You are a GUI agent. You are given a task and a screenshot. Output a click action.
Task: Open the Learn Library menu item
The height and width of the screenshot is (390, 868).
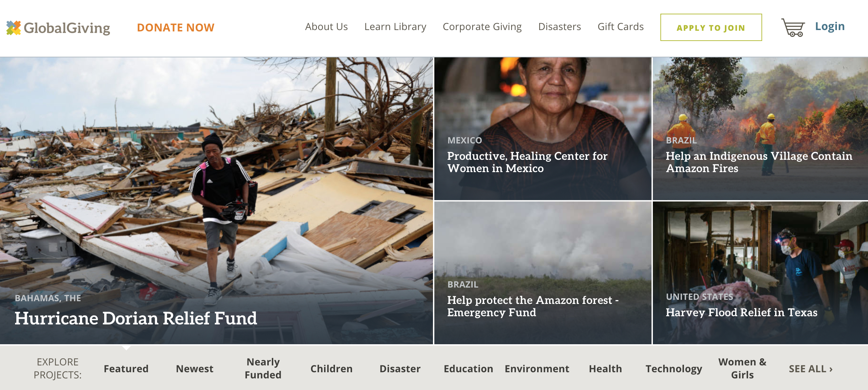(395, 27)
